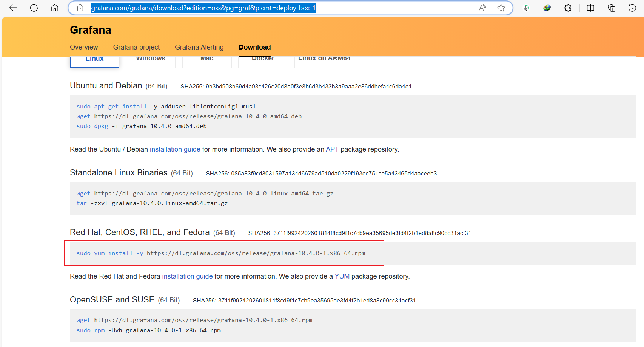Click the sudo dpkg -i command line

(142, 126)
